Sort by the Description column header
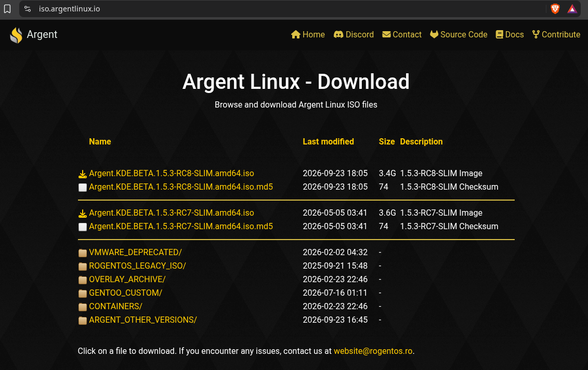This screenshot has width=588, height=370. point(421,141)
